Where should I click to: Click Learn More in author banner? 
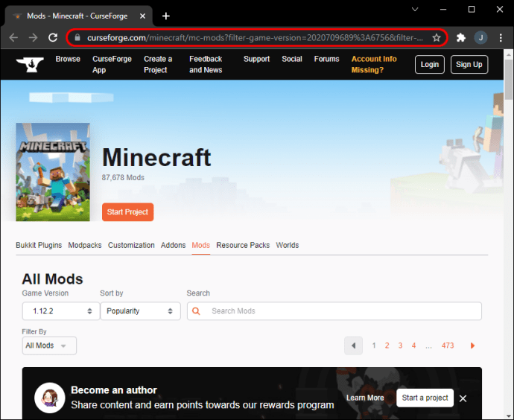coord(365,398)
